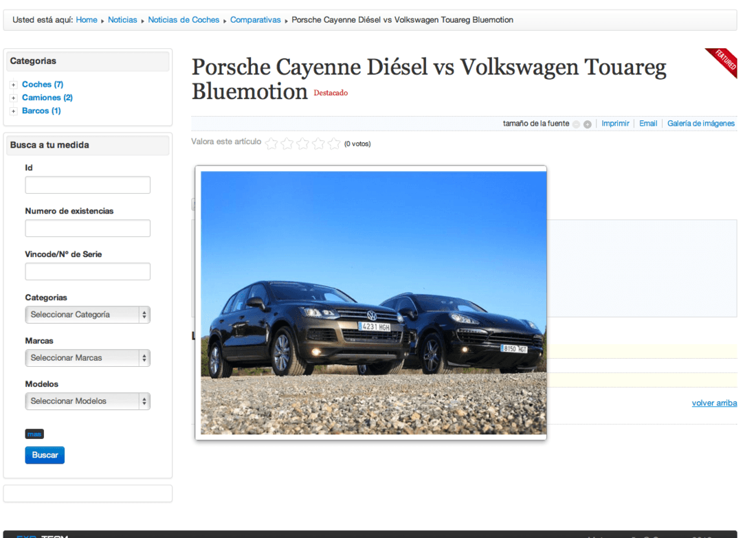Image resolution: width=756 pixels, height=538 pixels.
Task: Go to Home in the breadcrumb
Action: pyautogui.click(x=87, y=20)
